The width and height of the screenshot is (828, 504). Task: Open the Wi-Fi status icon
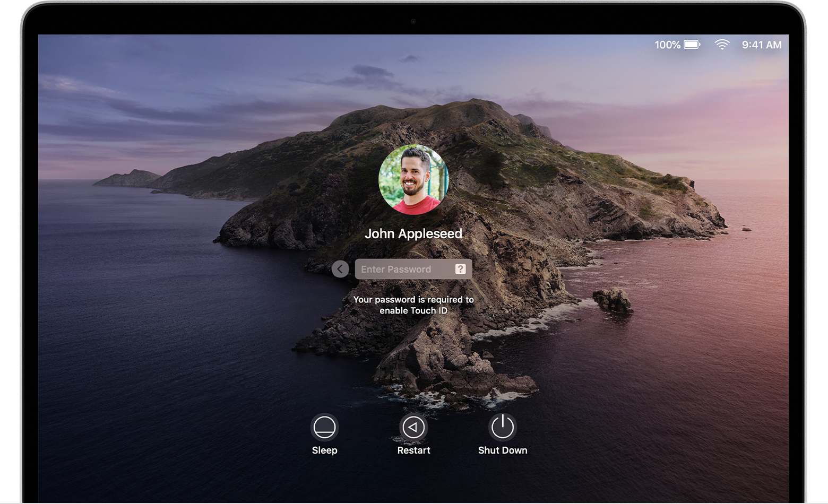pyautogui.click(x=722, y=45)
